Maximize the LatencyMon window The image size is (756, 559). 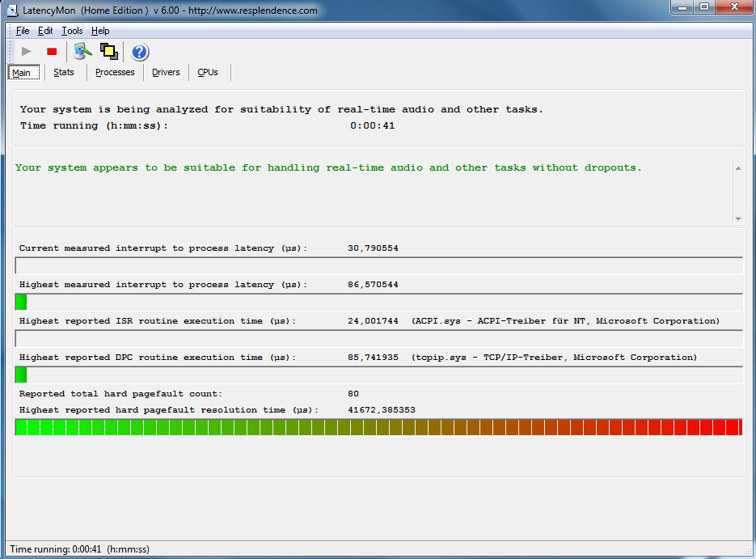(704, 6)
